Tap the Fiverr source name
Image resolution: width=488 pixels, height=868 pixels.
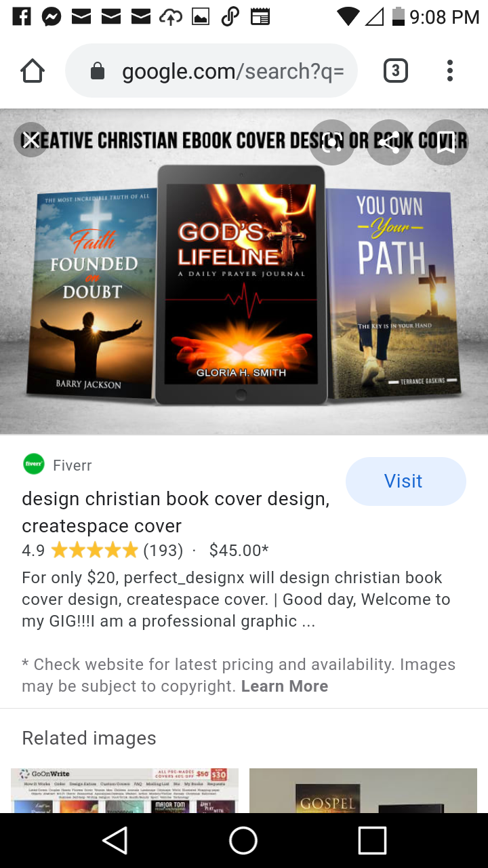point(73,465)
